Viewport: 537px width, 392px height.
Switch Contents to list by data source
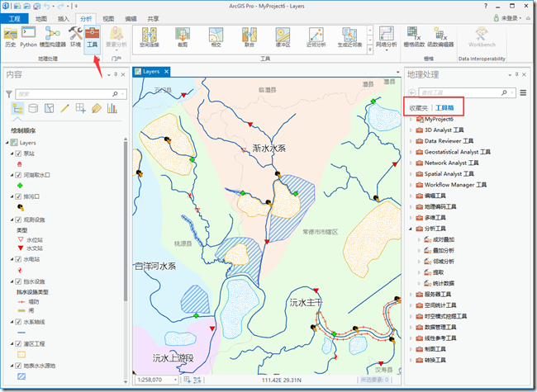click(33, 108)
